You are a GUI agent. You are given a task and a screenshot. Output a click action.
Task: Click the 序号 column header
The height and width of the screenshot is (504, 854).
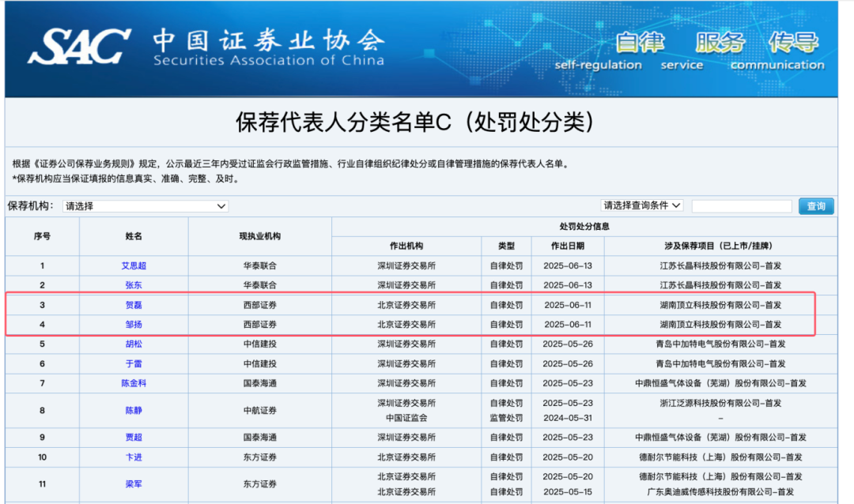click(42, 236)
